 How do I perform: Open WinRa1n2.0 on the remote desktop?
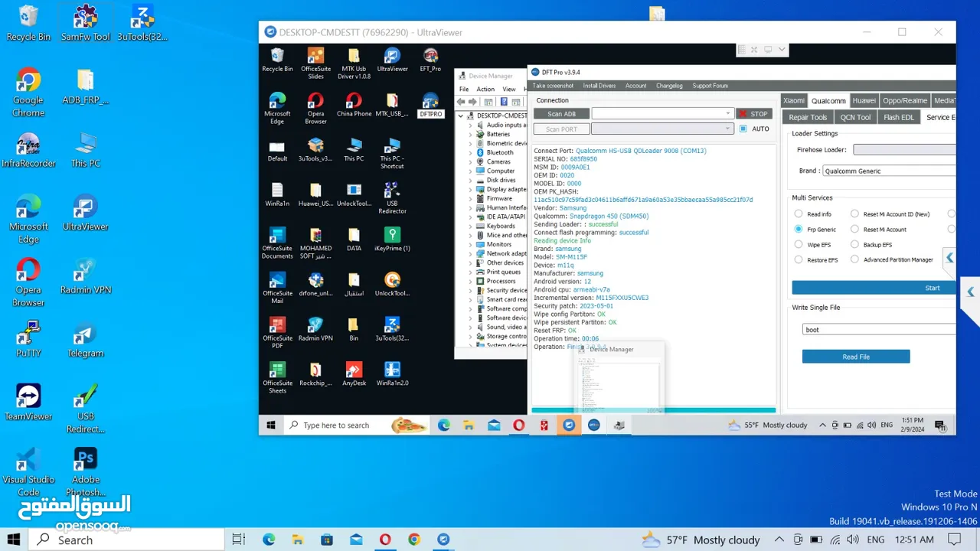pyautogui.click(x=392, y=374)
